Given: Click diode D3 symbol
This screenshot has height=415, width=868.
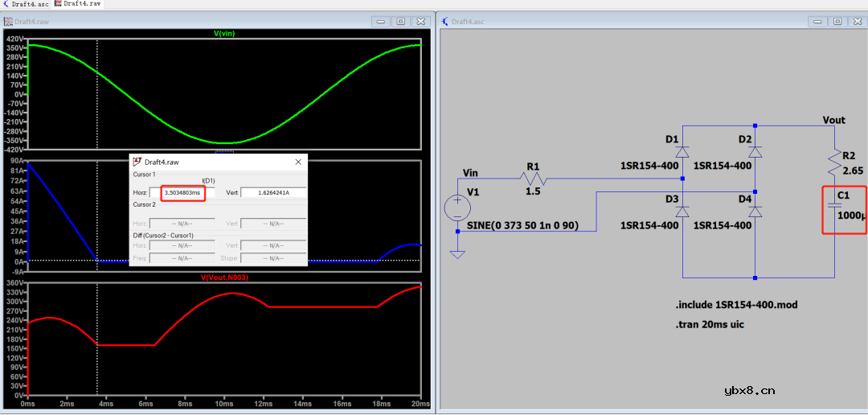Looking at the screenshot, I should 682,211.
